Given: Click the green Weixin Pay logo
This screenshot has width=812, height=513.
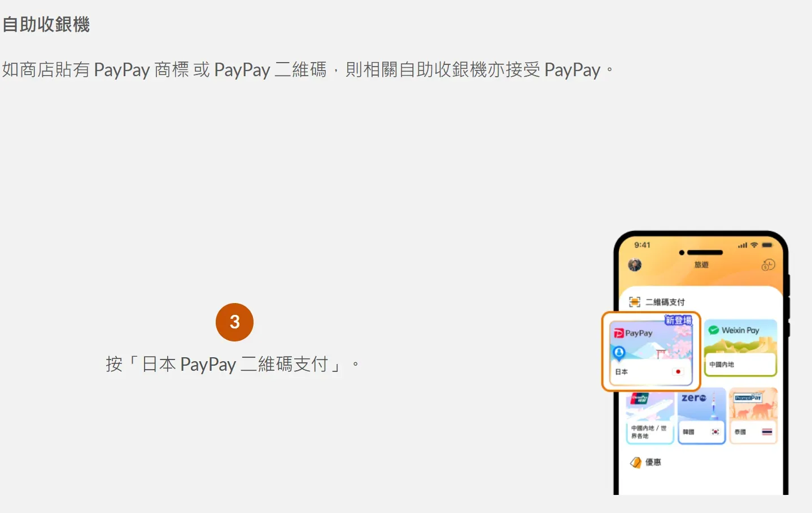Looking at the screenshot, I should [714, 330].
